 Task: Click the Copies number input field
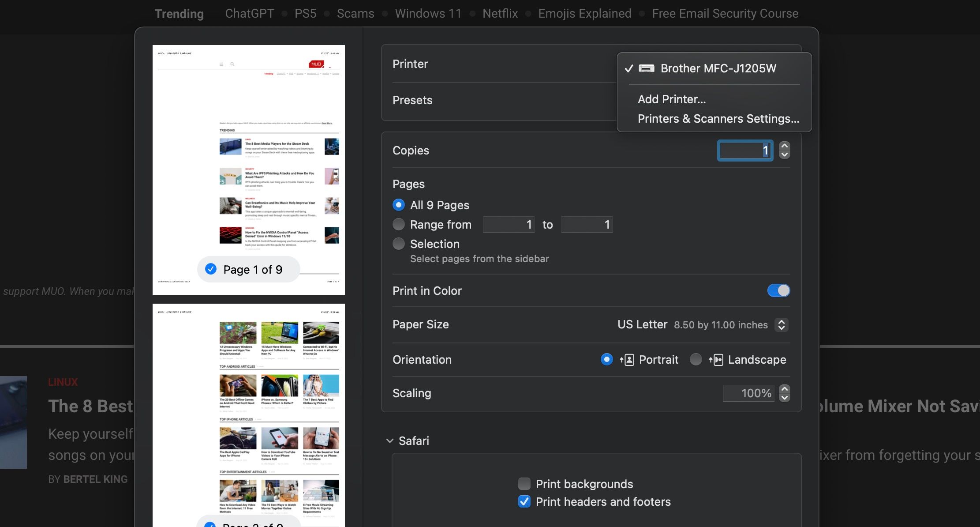745,151
